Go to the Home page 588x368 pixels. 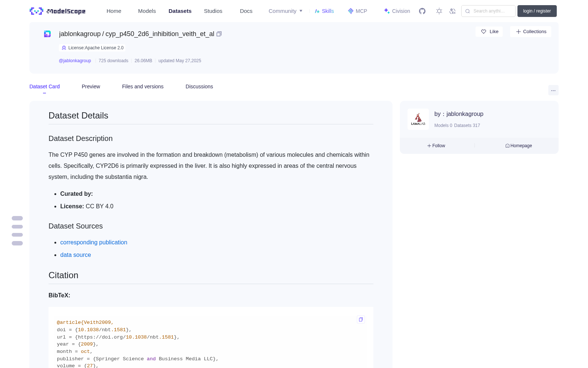coord(114,11)
